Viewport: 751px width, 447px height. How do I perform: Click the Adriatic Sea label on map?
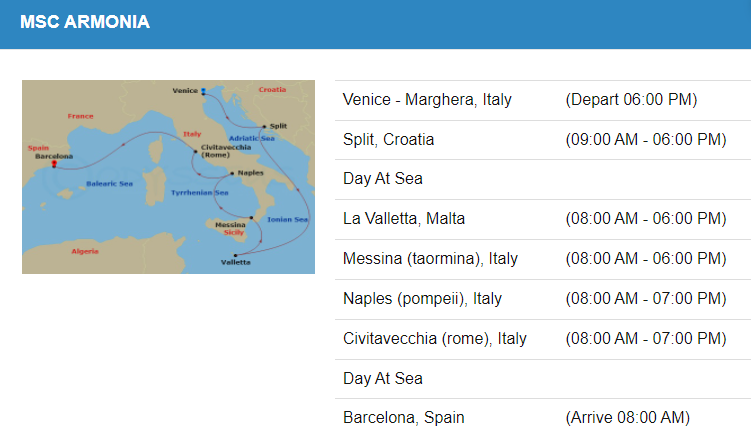tap(251, 138)
